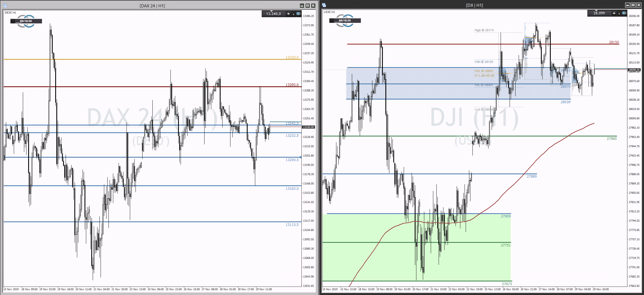This screenshot has height=295, width=644.
Task: Click the 29 Nov 20:00 time axis label on DJI
Action: click(601, 289)
